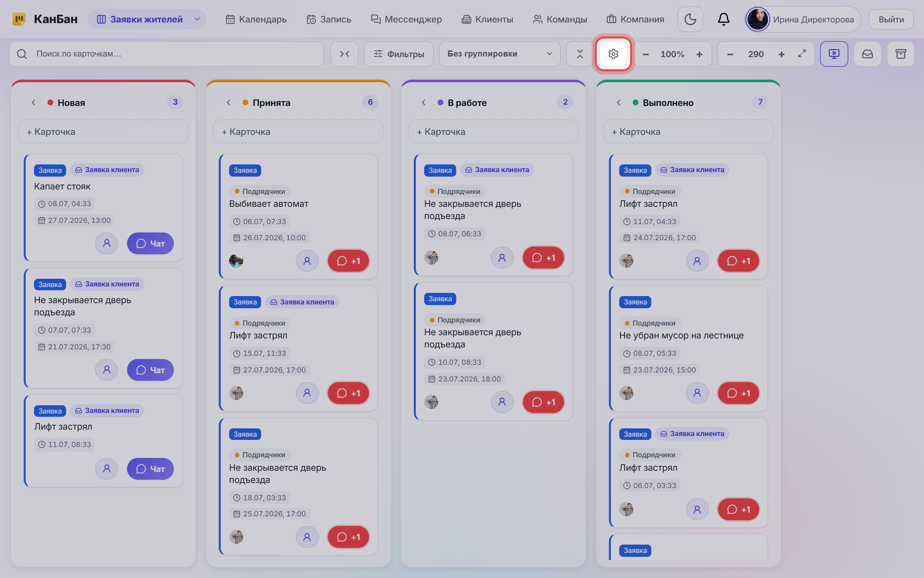Click deadline 27.07.2026, 13:00 on Капает стояк
The height and width of the screenshot is (578, 924).
(75, 220)
